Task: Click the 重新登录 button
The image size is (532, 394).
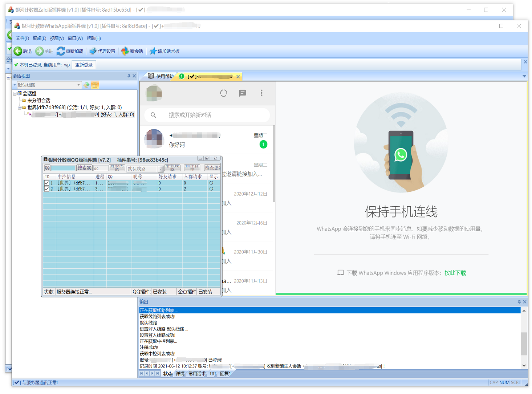Action: click(84, 65)
